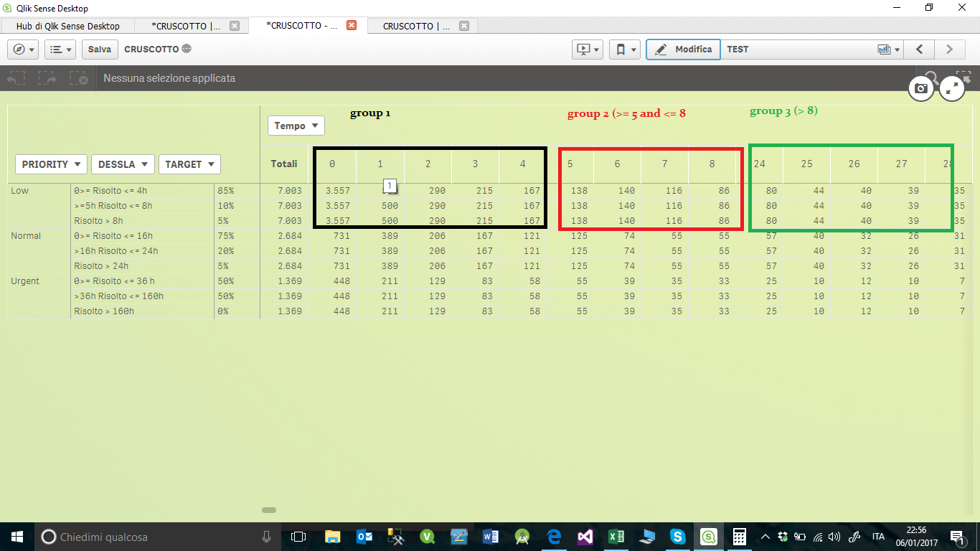
Task: Open the Windows Start menu
Action: tap(17, 537)
